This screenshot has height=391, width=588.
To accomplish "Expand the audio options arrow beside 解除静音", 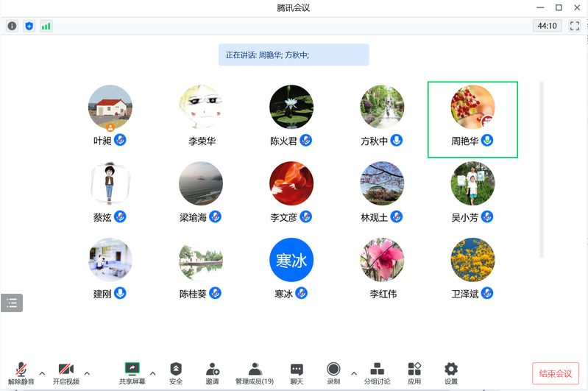I will pyautogui.click(x=42, y=373).
